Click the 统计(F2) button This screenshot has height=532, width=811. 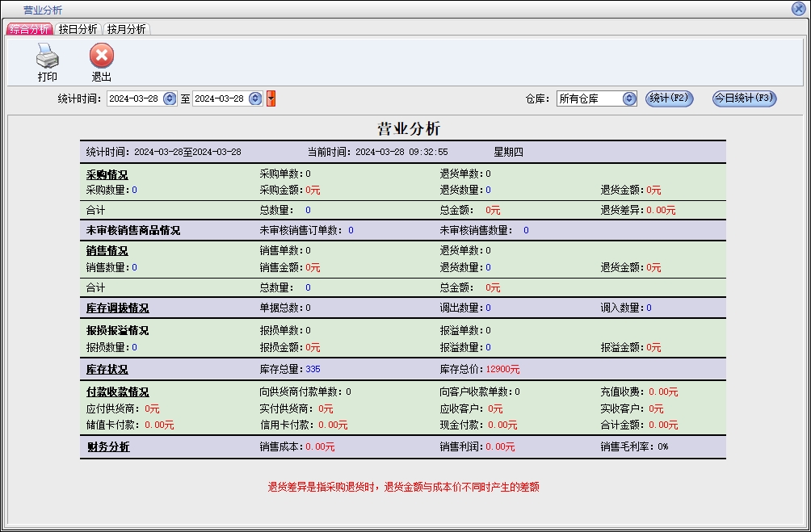point(669,98)
